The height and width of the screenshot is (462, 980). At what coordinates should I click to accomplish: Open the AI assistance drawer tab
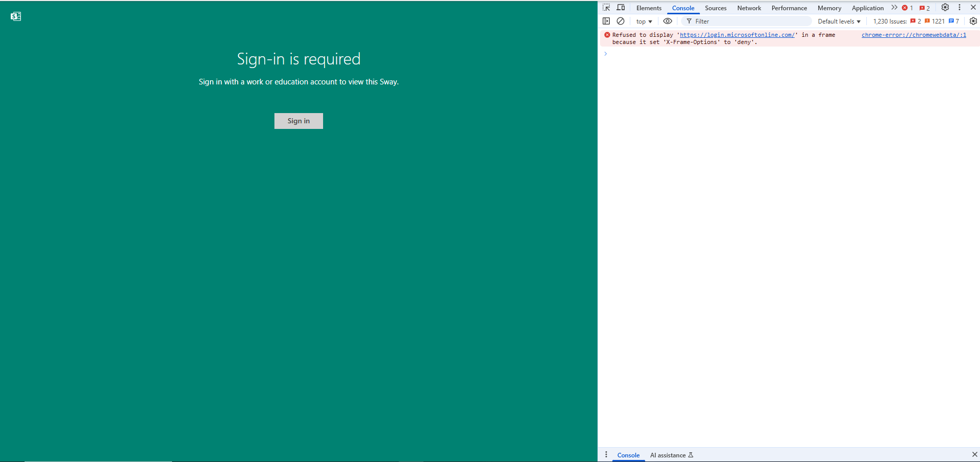671,455
